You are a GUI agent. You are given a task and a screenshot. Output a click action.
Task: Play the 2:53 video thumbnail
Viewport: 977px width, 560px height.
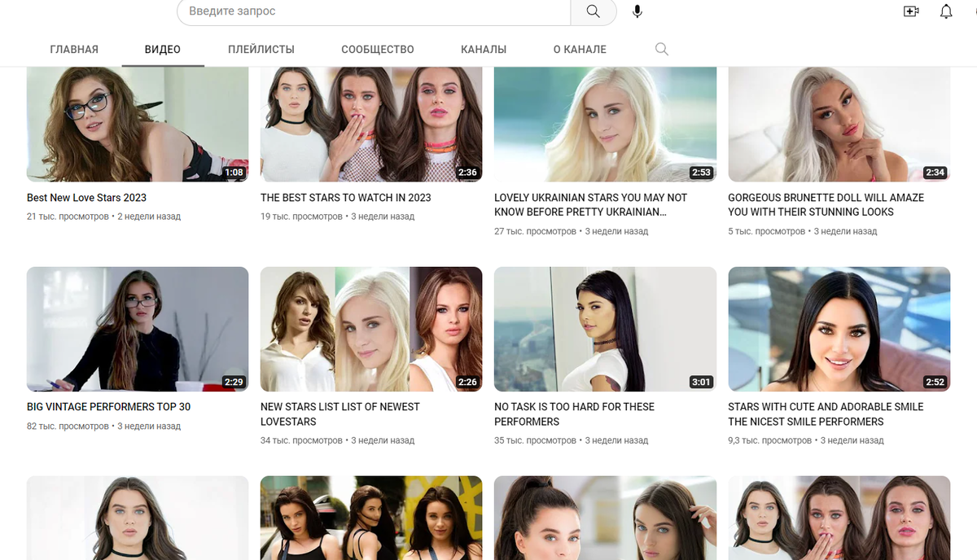(605, 124)
